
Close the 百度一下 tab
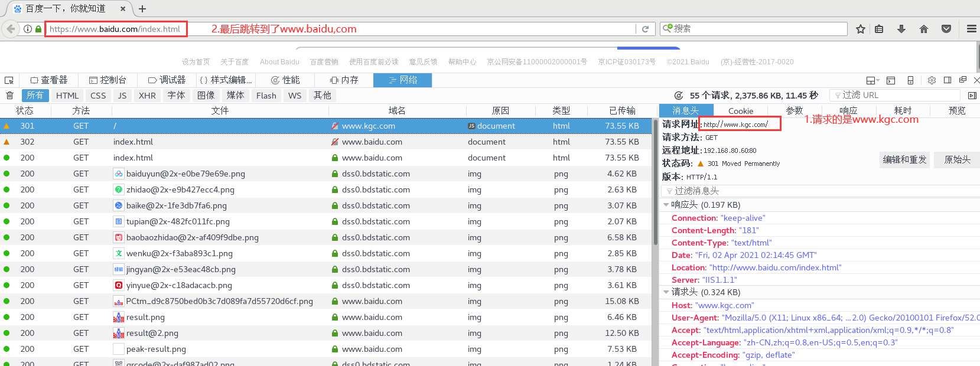pyautogui.click(x=123, y=9)
